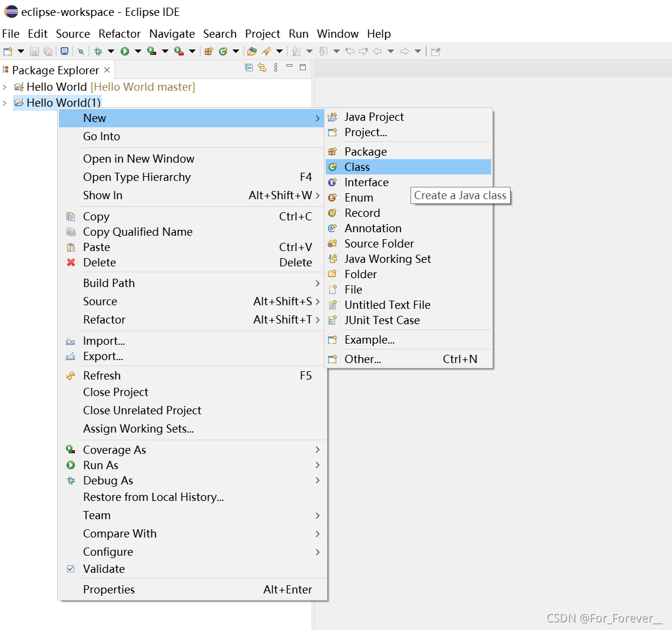This screenshot has width=672, height=630.
Task: Select Package in the New submenu
Action: [x=408, y=152]
